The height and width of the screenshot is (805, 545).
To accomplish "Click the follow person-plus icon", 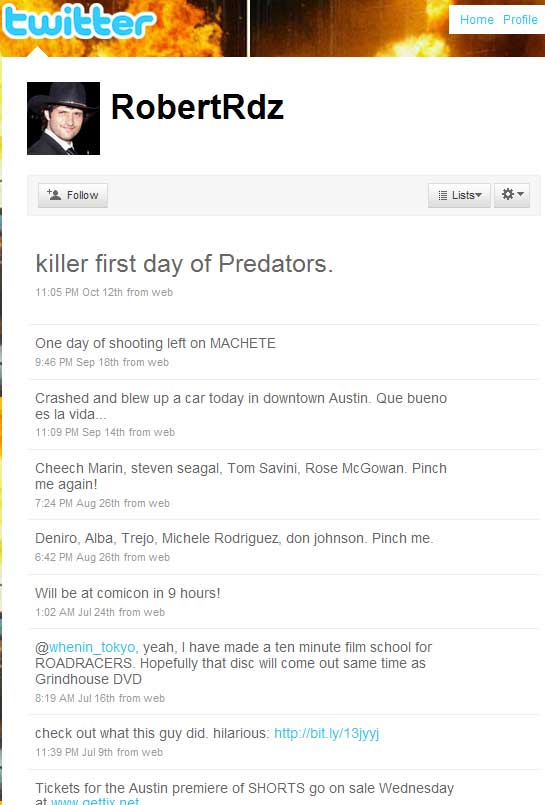I will click(x=54, y=195).
